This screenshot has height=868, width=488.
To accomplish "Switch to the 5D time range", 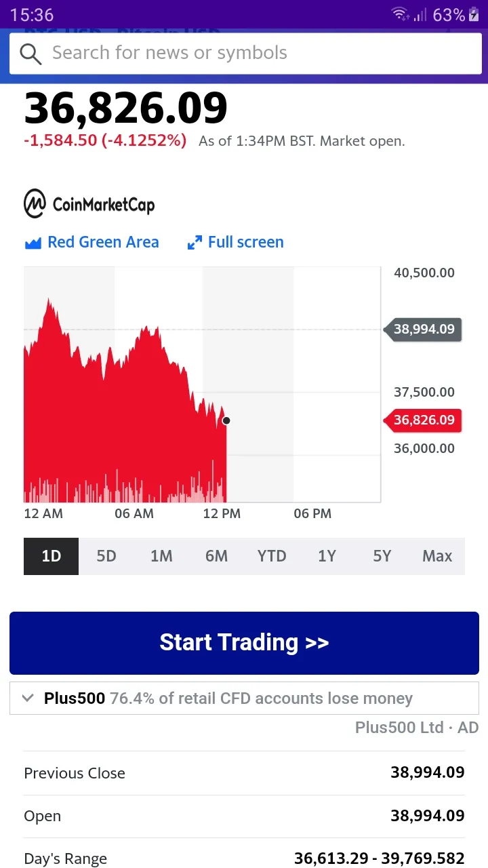I will 106,556.
